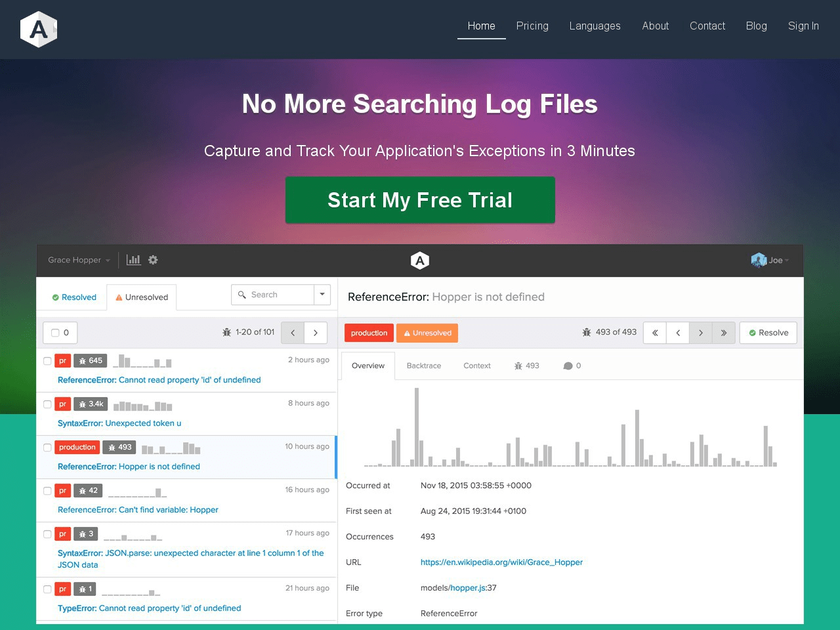Expand the search options dropdown arrow
Screen dimensions: 840x630
click(x=322, y=295)
